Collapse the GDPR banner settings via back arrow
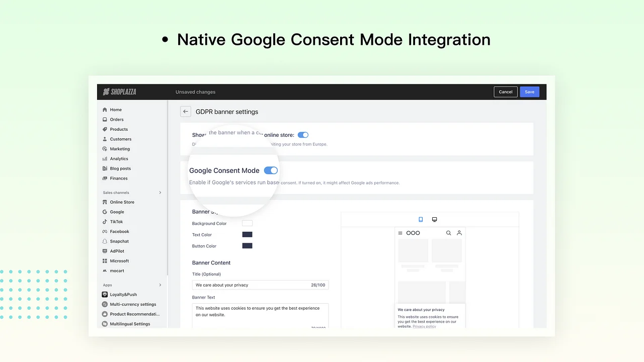 click(x=185, y=111)
